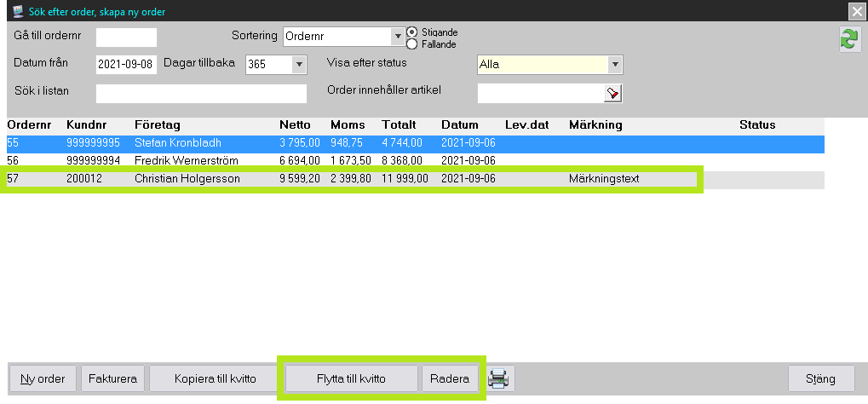Click the Gå till ordernr field

[126, 37]
